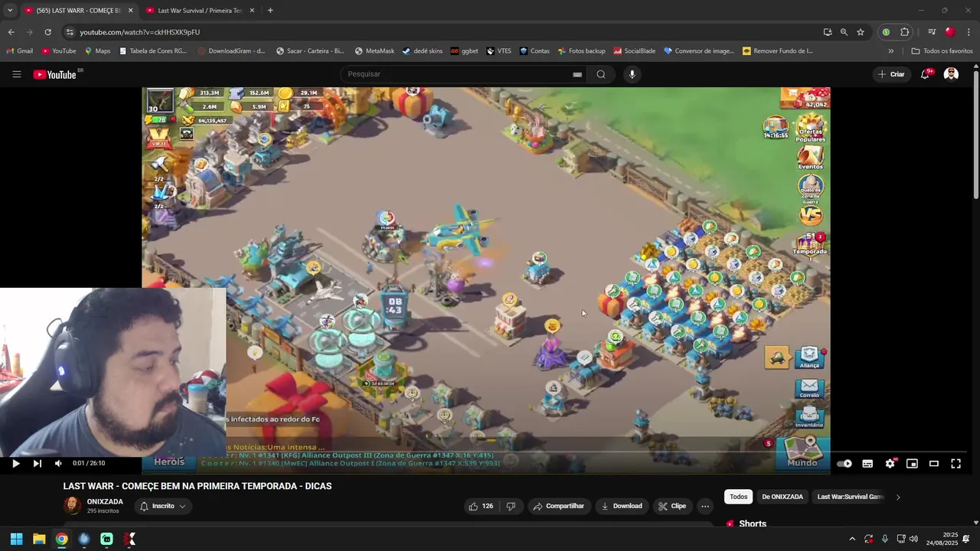Enable miniplayer mode

[912, 463]
